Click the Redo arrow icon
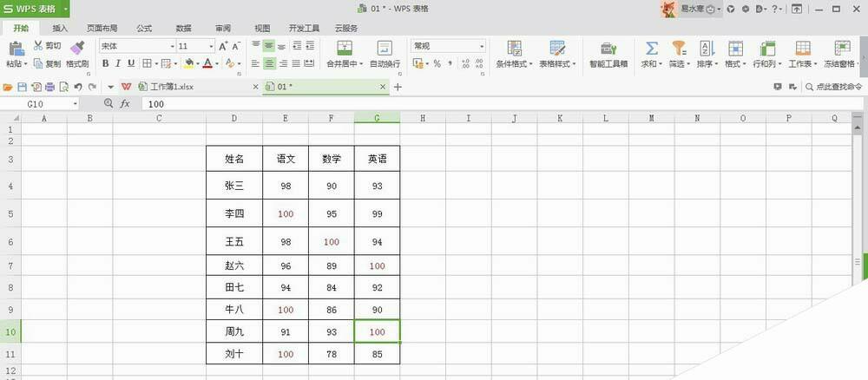The height and width of the screenshot is (380, 868). [93, 87]
